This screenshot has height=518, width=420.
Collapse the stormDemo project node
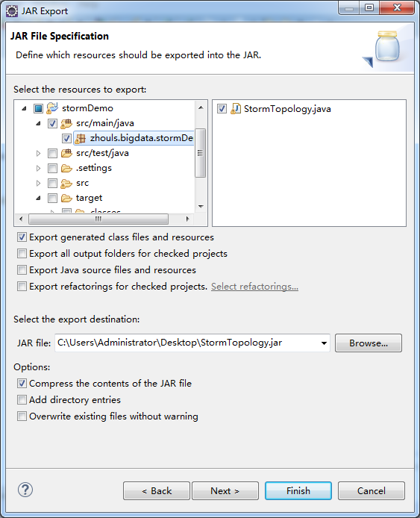point(24,108)
